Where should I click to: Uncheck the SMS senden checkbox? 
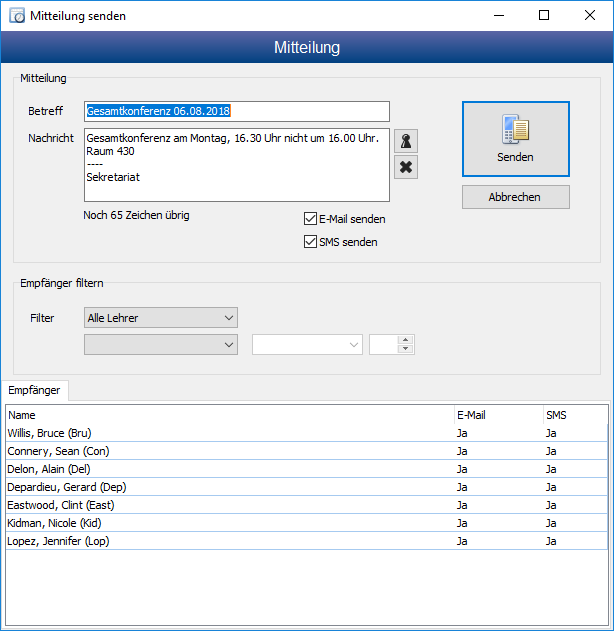point(311,242)
